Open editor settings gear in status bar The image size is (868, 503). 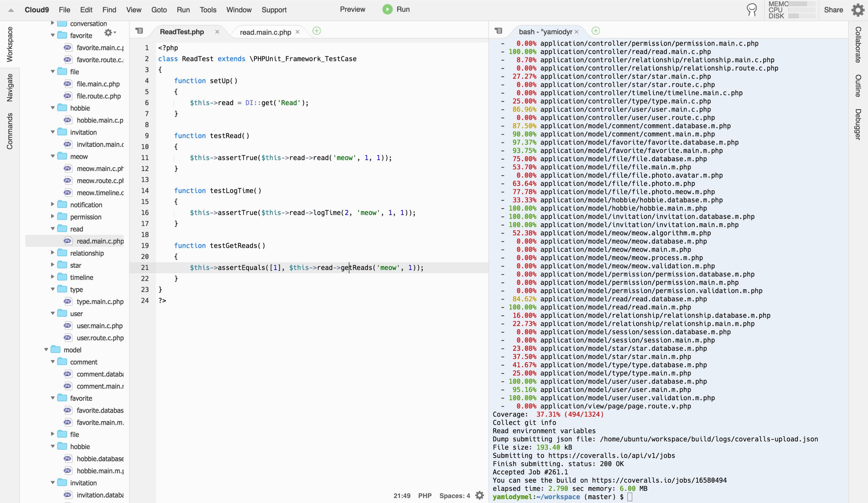[479, 496]
